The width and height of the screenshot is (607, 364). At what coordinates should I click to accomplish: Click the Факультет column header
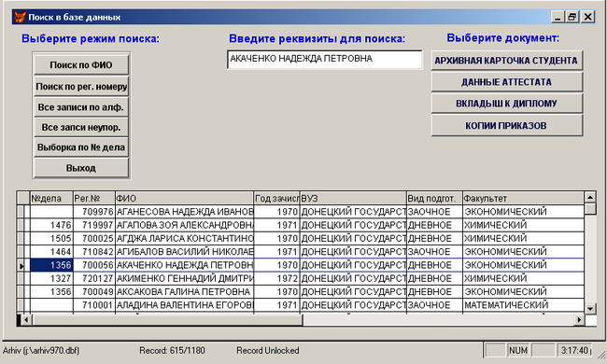point(523,199)
